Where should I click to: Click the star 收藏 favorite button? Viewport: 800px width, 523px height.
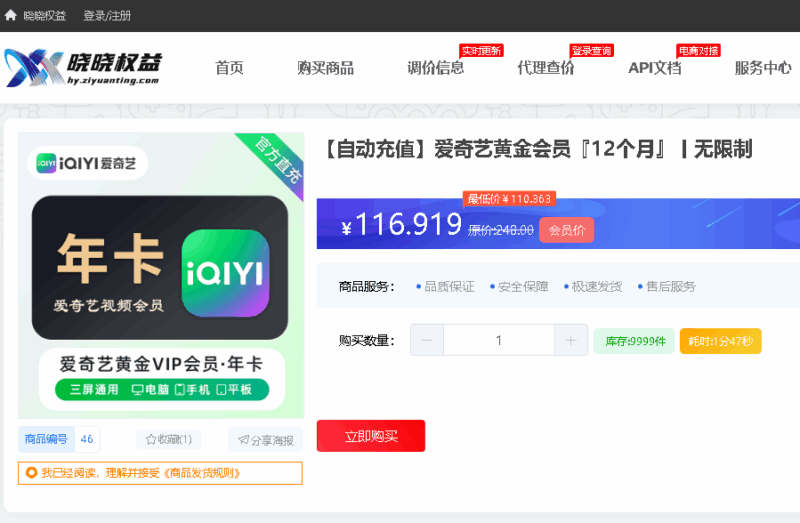click(x=169, y=439)
